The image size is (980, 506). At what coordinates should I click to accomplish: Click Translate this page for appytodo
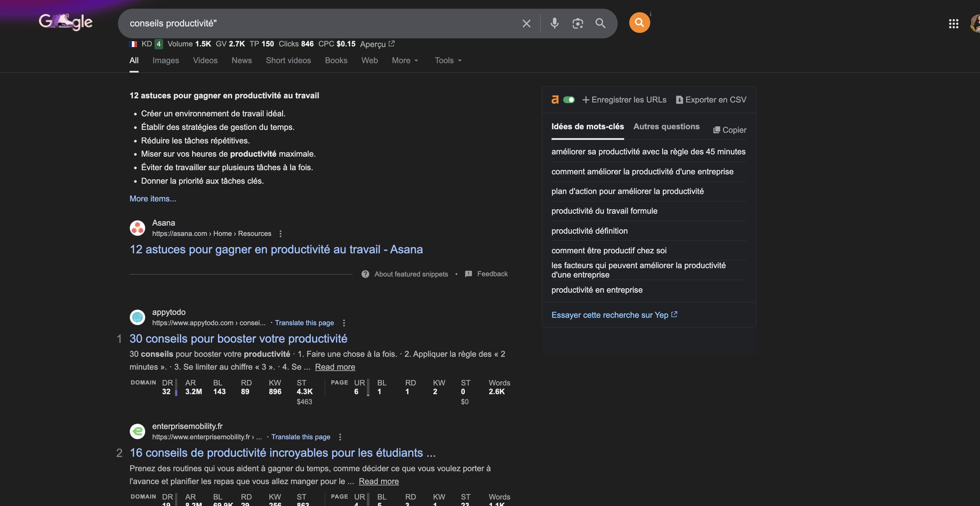pos(304,323)
